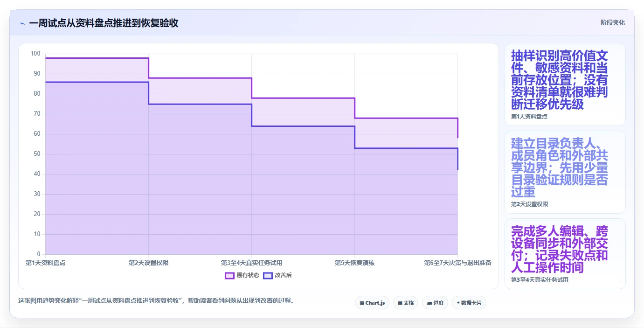The width and height of the screenshot is (644, 328).
Task: Toggle the 原有状态 legend entry
Action: (x=242, y=275)
